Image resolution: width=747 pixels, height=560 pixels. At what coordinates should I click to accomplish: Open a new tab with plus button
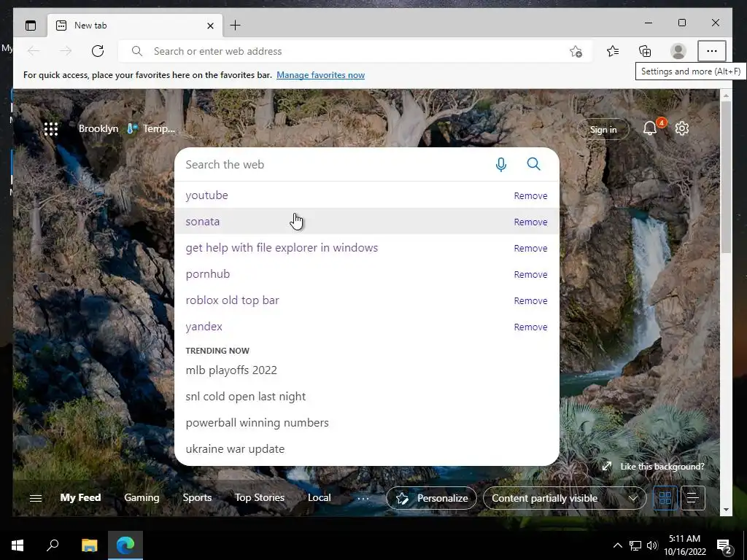pyautogui.click(x=236, y=26)
